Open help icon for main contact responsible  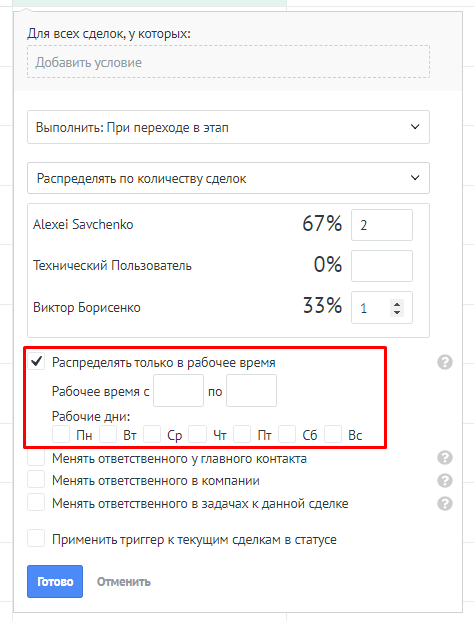coord(445,457)
